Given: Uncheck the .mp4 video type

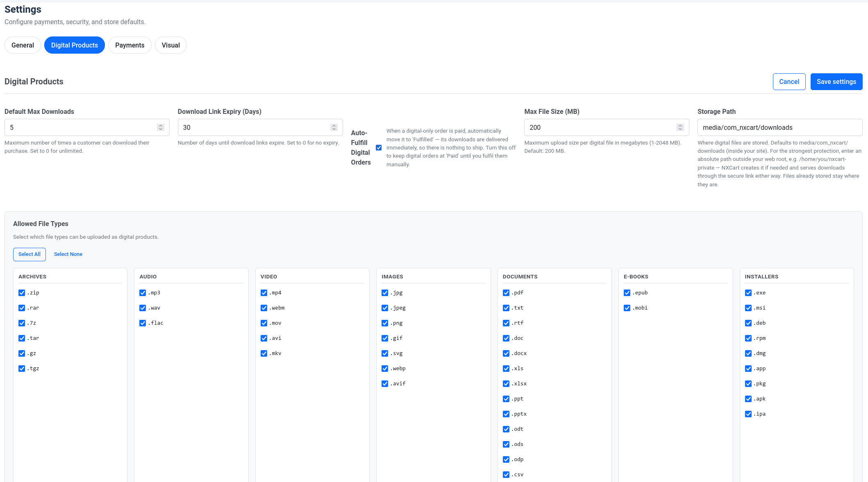Looking at the screenshot, I should (x=264, y=293).
